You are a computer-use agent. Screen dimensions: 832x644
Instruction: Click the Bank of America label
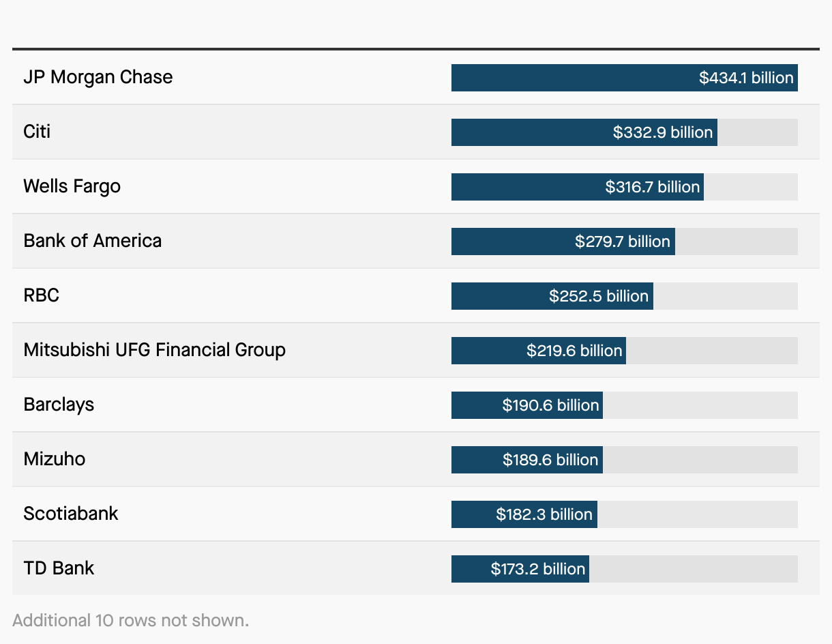coord(93,241)
